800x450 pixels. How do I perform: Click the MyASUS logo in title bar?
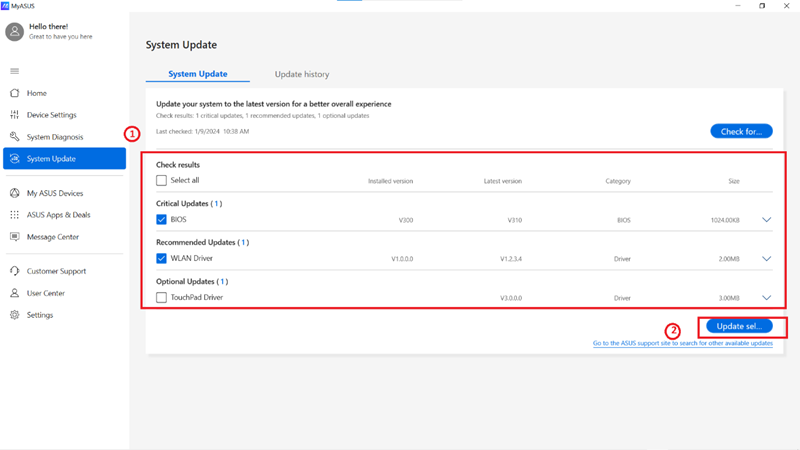[5, 6]
